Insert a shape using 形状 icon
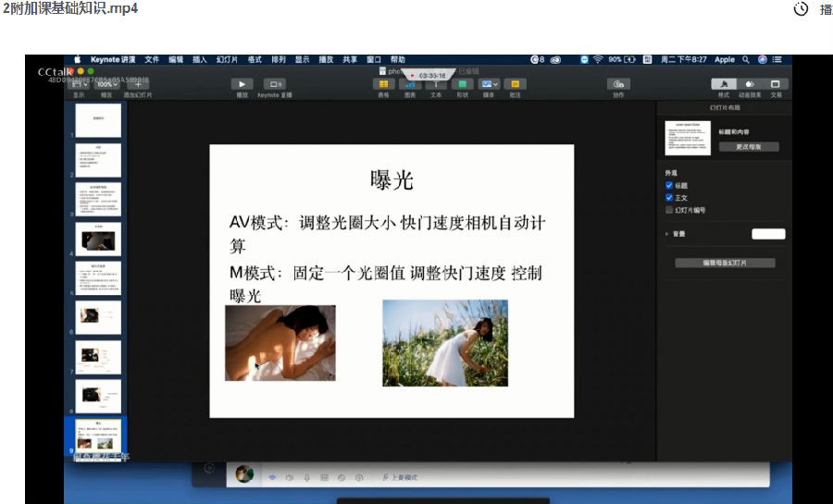The height and width of the screenshot is (504, 833). click(x=462, y=84)
